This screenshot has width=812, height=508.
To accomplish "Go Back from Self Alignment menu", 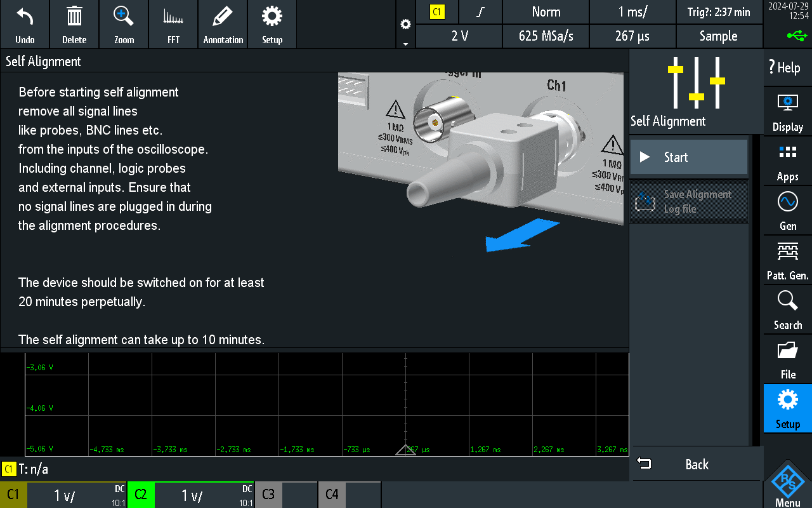I will point(697,464).
